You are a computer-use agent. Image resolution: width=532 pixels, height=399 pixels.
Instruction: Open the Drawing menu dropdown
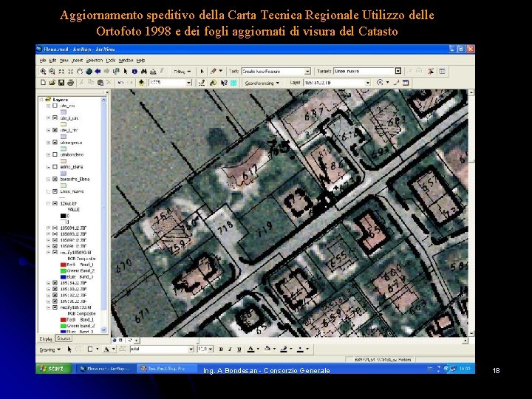(50, 349)
